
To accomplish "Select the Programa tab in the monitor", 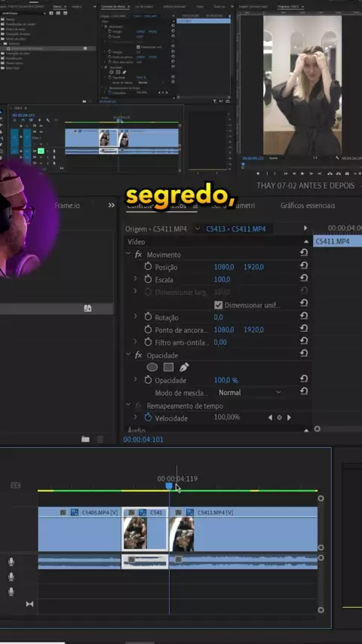I will 290,7.
